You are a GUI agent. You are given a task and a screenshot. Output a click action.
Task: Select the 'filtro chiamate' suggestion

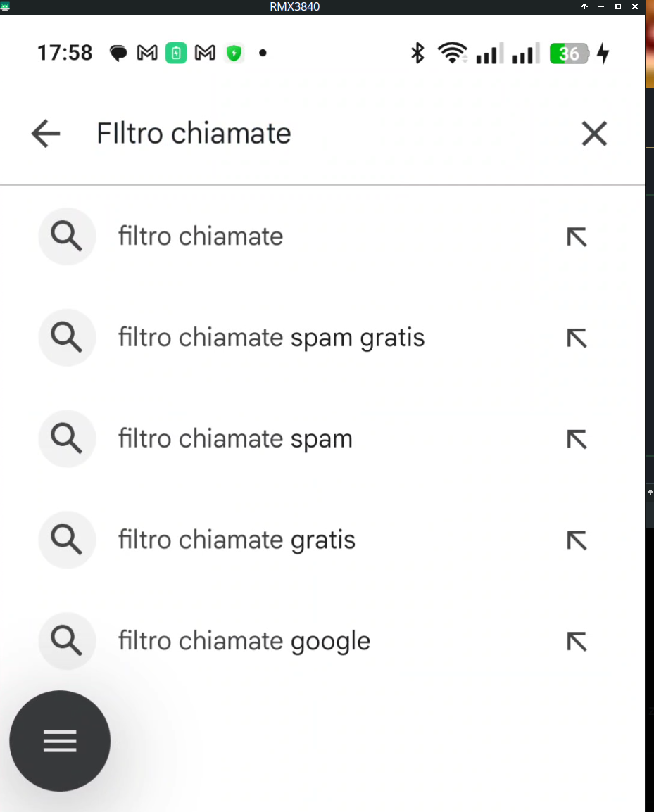pos(201,236)
